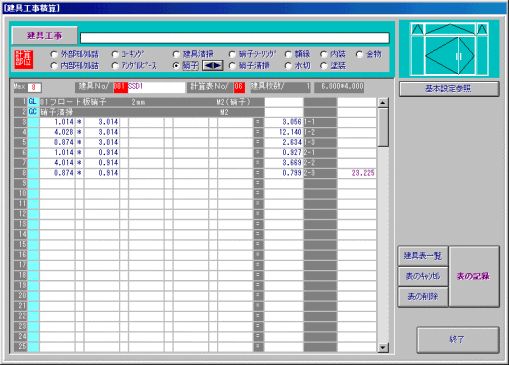Click the 建具工事 header button
The height and width of the screenshot is (365, 509).
click(44, 35)
